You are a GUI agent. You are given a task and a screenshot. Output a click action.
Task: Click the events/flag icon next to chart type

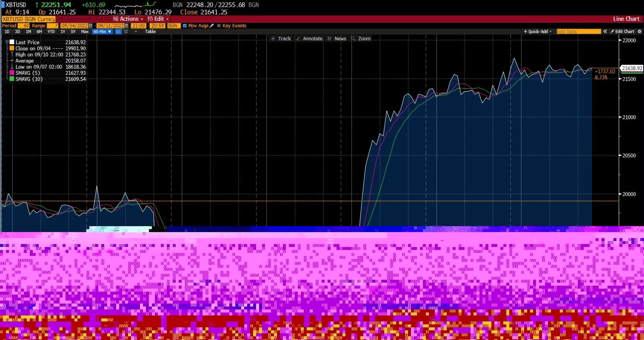click(127, 31)
